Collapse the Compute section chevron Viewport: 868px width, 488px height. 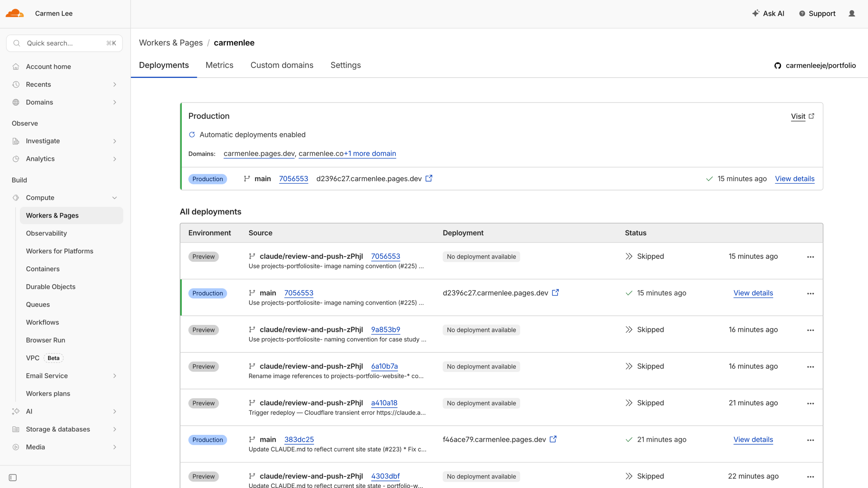pyautogui.click(x=115, y=198)
